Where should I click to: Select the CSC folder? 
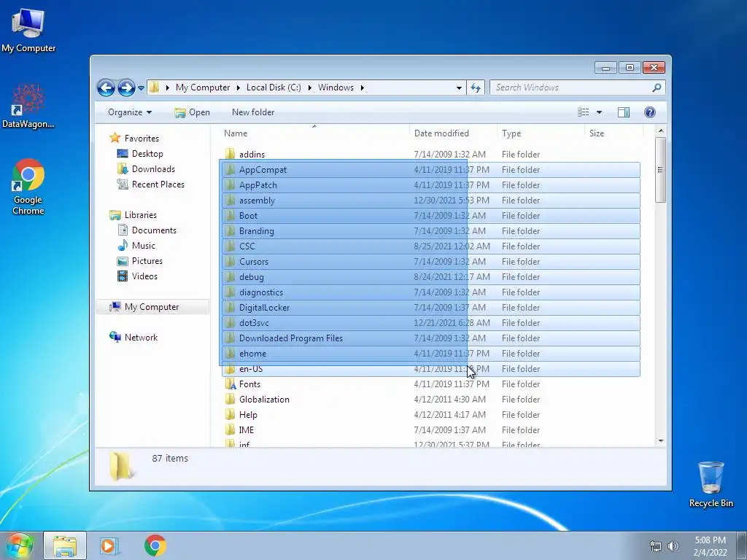click(430, 246)
